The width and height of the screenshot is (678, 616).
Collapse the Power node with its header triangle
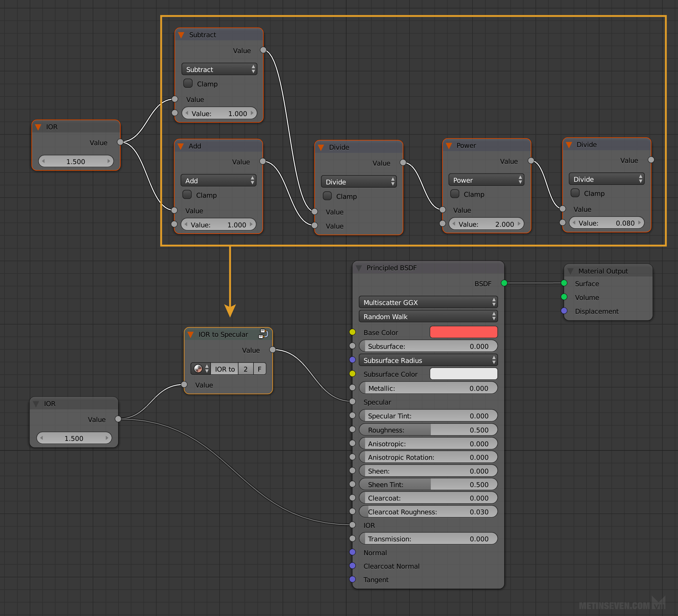(x=448, y=145)
